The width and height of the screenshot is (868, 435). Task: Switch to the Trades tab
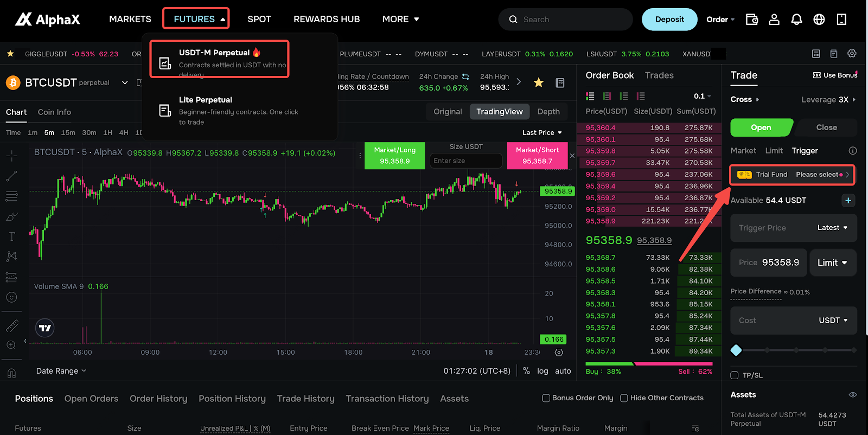(x=659, y=75)
